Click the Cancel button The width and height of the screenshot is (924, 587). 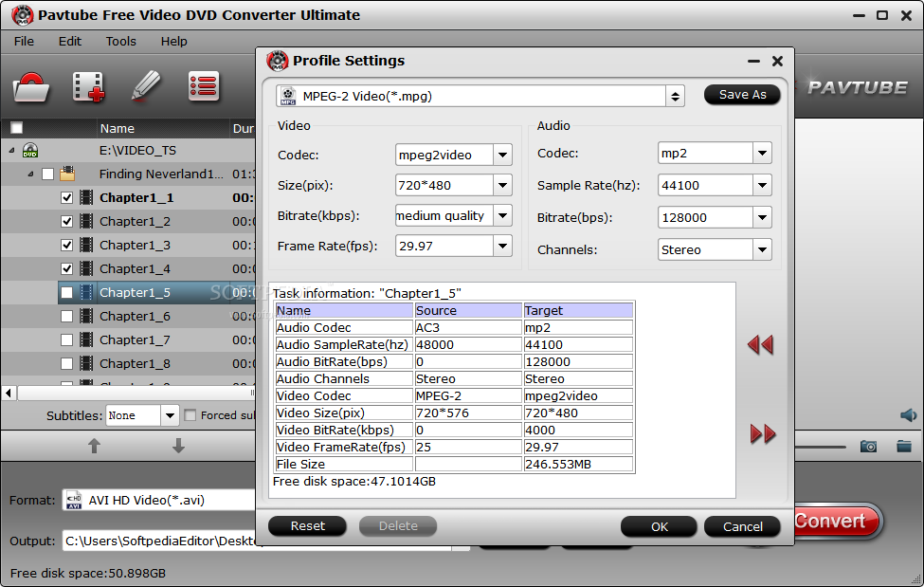tap(742, 526)
